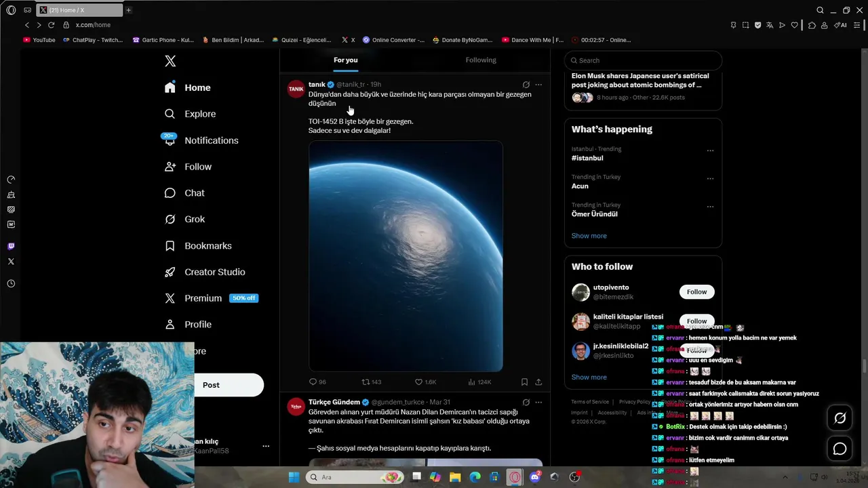Open the Ömer Üründül trend
This screenshot has height=488, width=868.
(594, 214)
